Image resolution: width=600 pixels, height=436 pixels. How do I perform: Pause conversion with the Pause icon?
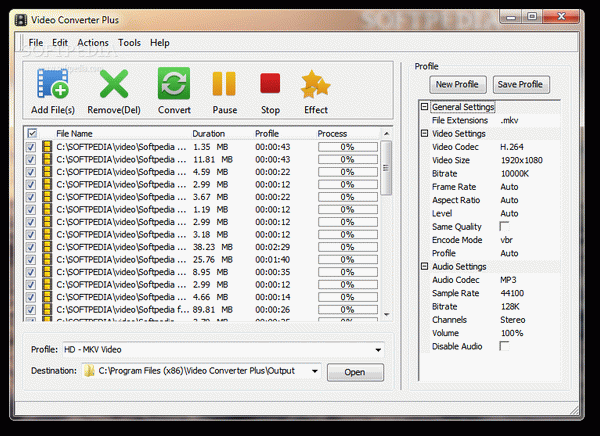pyautogui.click(x=224, y=83)
